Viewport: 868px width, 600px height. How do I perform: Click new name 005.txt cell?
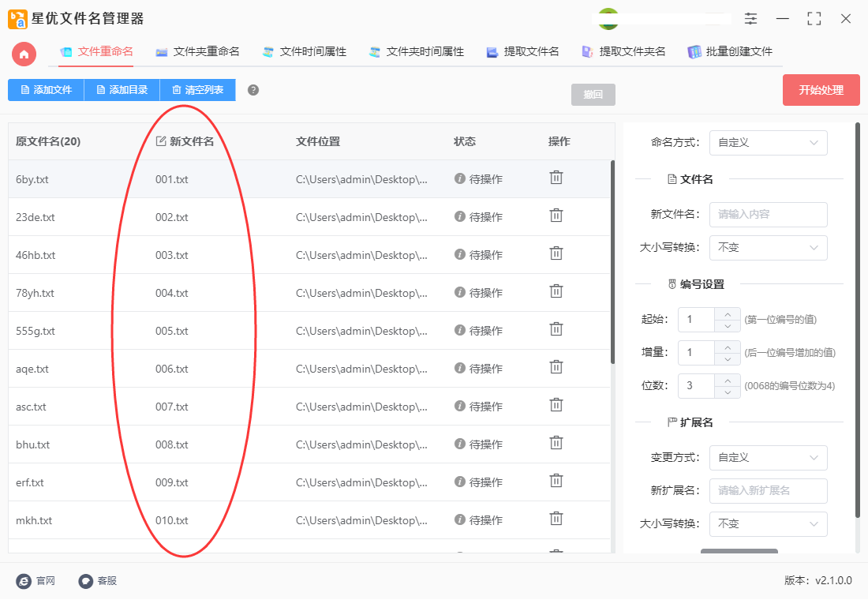(x=171, y=332)
